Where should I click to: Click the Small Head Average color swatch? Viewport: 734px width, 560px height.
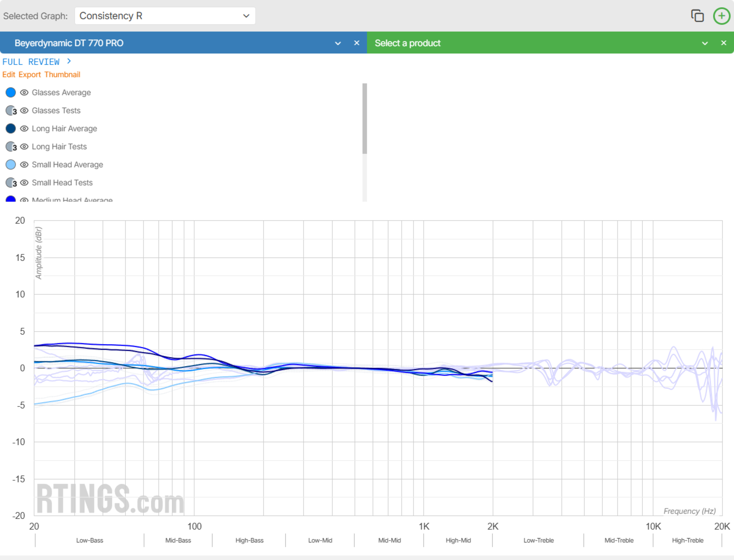point(11,164)
